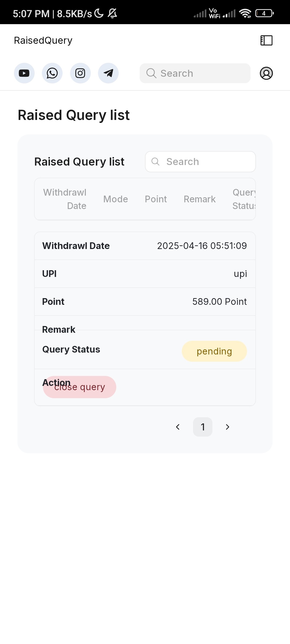Select the Query Status column header

click(x=244, y=199)
